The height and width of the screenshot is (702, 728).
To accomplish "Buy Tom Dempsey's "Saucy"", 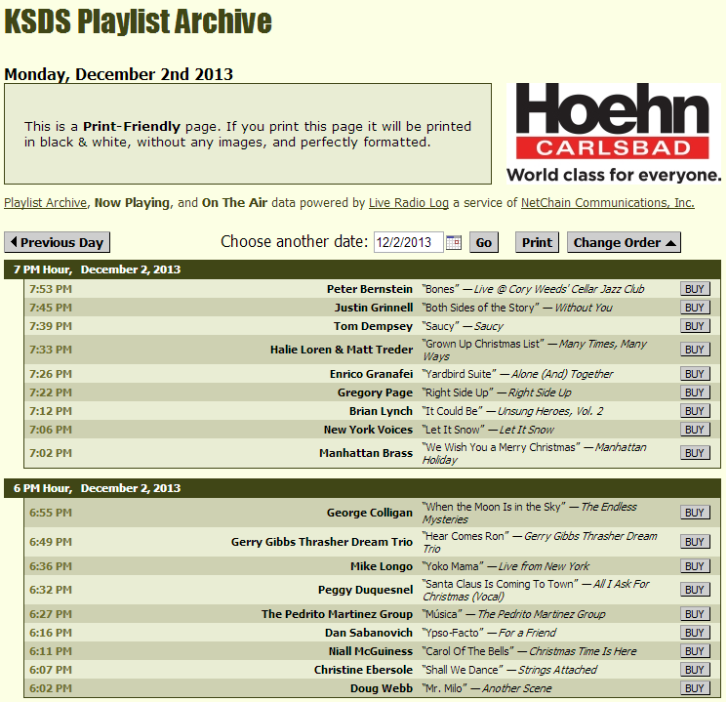I will pyautogui.click(x=695, y=326).
